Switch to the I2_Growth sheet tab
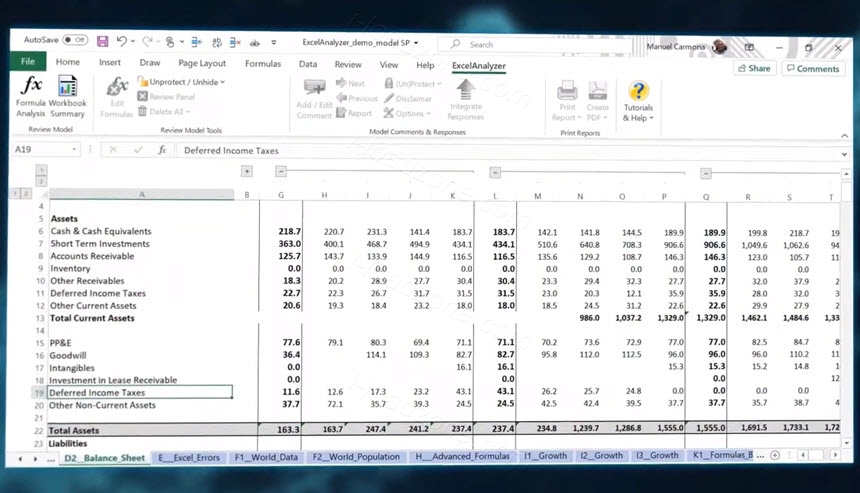The image size is (860, 493). tap(601, 455)
